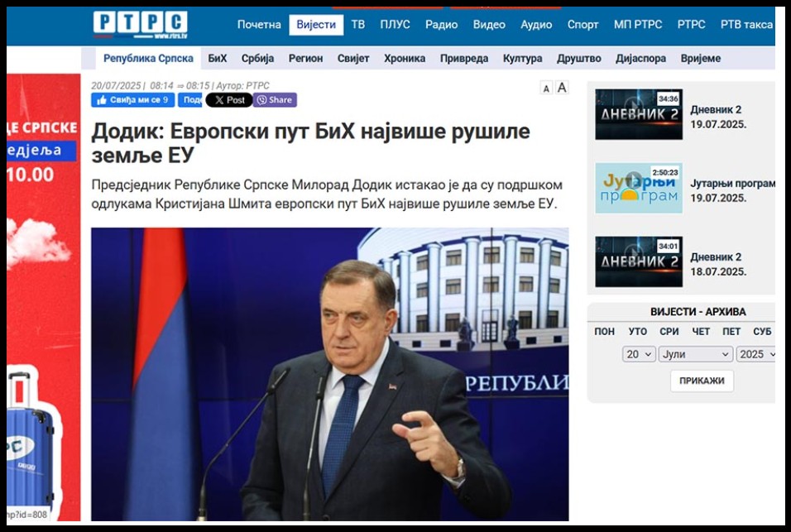The width and height of the screenshot is (791, 532).
Task: Open the Дневник 2 19.07.2025. link
Action: 718,117
